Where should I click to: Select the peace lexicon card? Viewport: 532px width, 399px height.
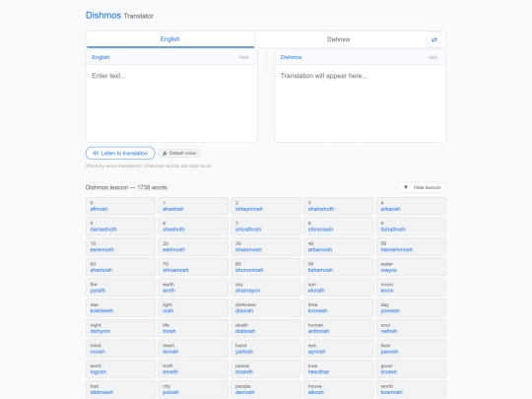coord(266,368)
